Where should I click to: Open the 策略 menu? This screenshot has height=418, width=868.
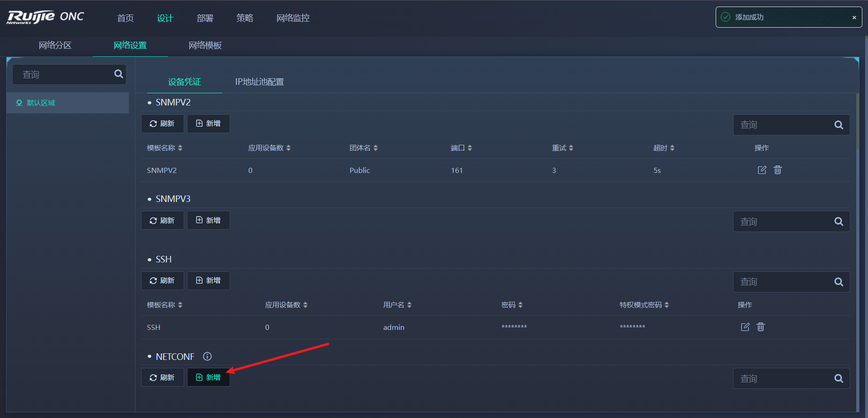pos(245,18)
